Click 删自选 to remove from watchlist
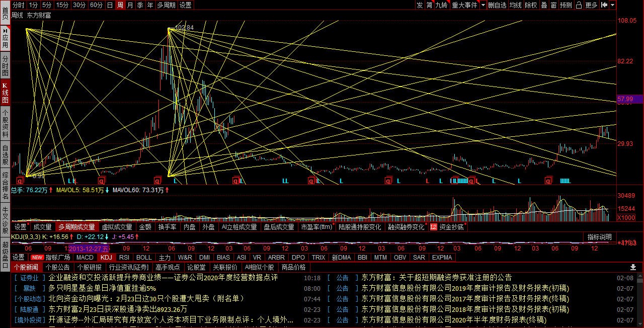The image size is (644, 328). coord(497,5)
